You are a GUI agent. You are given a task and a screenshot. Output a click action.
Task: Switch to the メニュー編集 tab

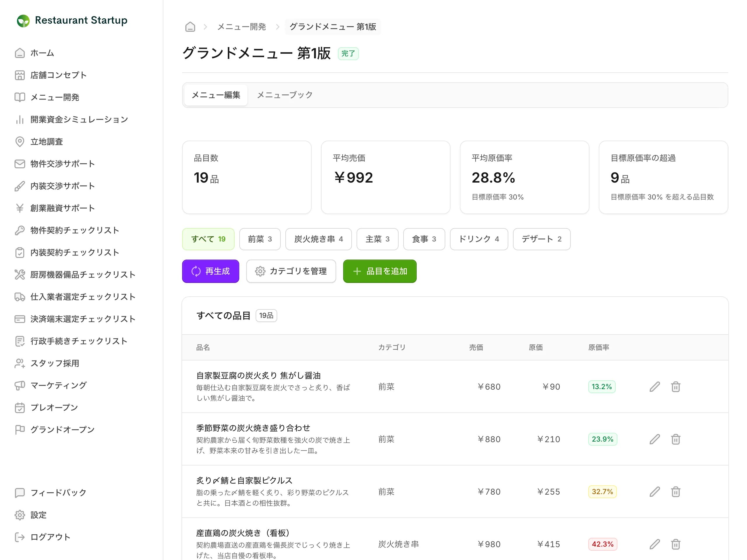pos(216,95)
